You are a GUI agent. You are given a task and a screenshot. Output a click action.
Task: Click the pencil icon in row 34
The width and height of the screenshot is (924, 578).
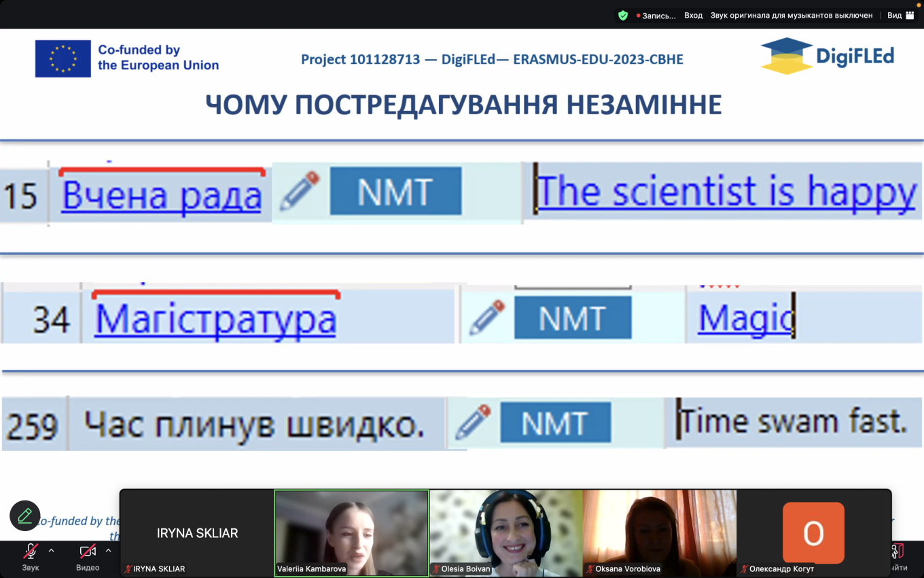point(487,318)
